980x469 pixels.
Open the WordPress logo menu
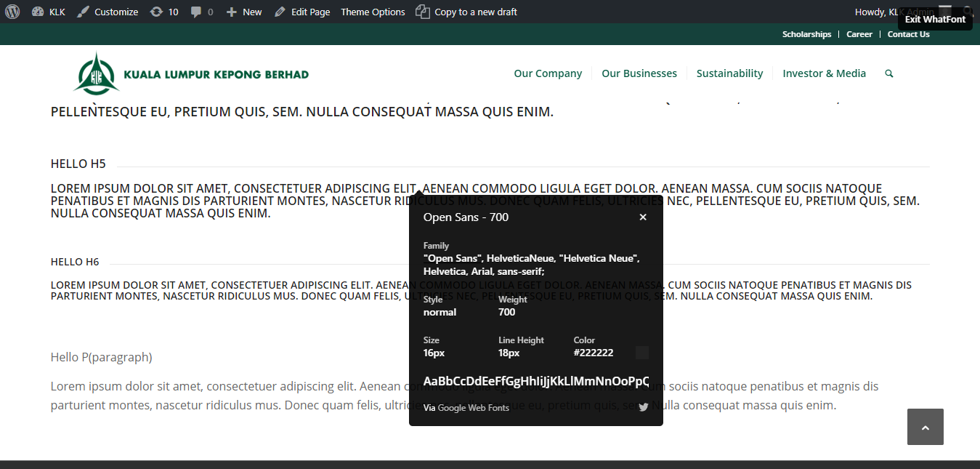pos(13,12)
